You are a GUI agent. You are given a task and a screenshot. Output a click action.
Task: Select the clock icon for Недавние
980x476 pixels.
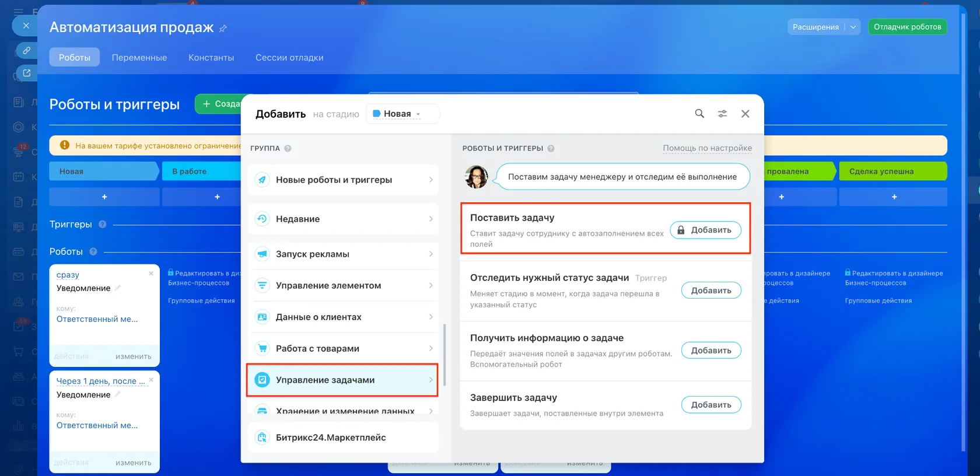point(262,219)
